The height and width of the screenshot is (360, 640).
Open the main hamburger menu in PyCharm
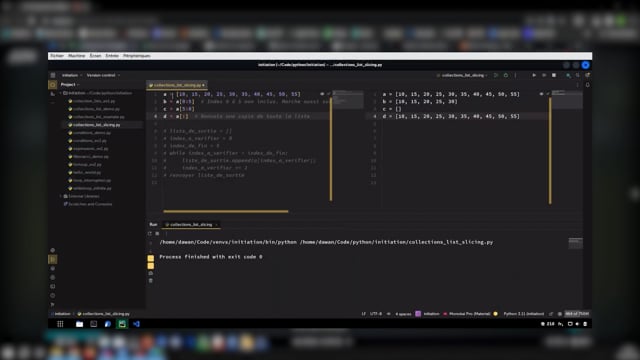tap(53, 76)
